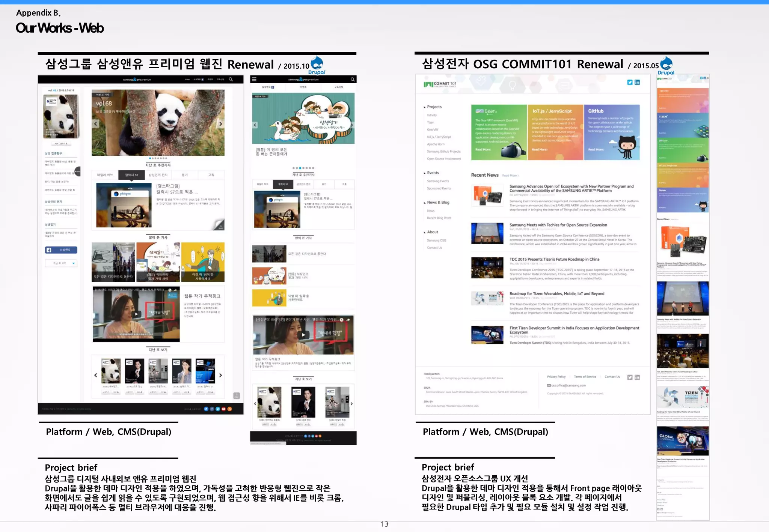Open the TDC 2015 Presents Tizen's Future Roadmap headline
Image resolution: width=769 pixels, height=532 pixels.
tap(554, 259)
